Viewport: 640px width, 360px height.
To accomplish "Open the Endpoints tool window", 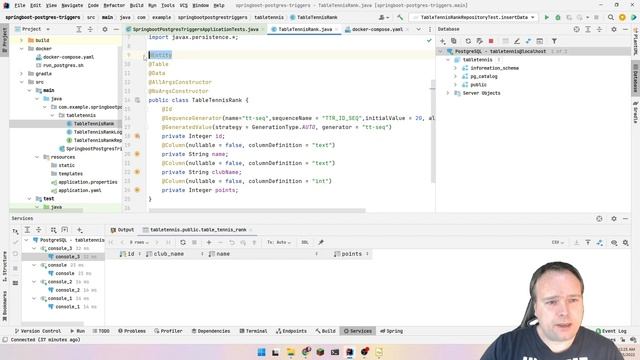I will 291,331.
